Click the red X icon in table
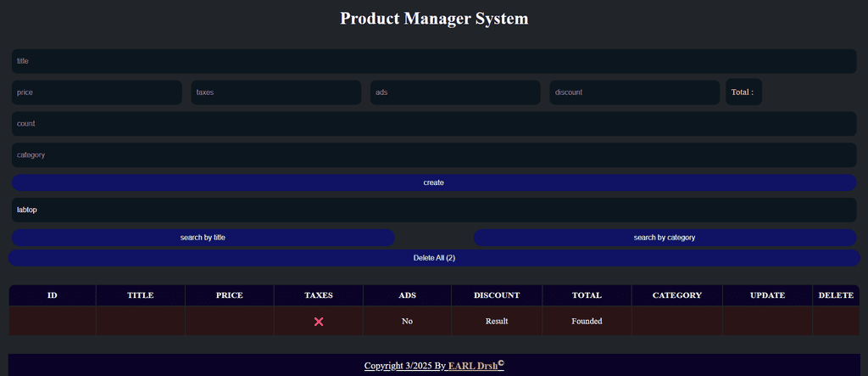The height and width of the screenshot is (376, 868). [x=319, y=322]
